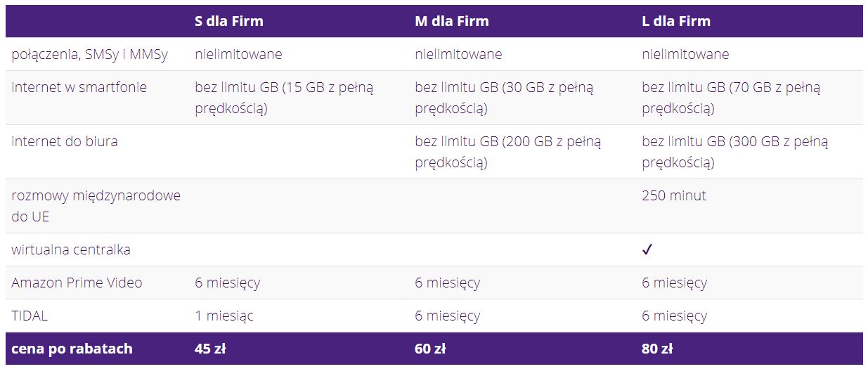This screenshot has height=369, width=868.
Task: Click the połączenia, SMSy i MMSy row label
Action: [x=89, y=54]
